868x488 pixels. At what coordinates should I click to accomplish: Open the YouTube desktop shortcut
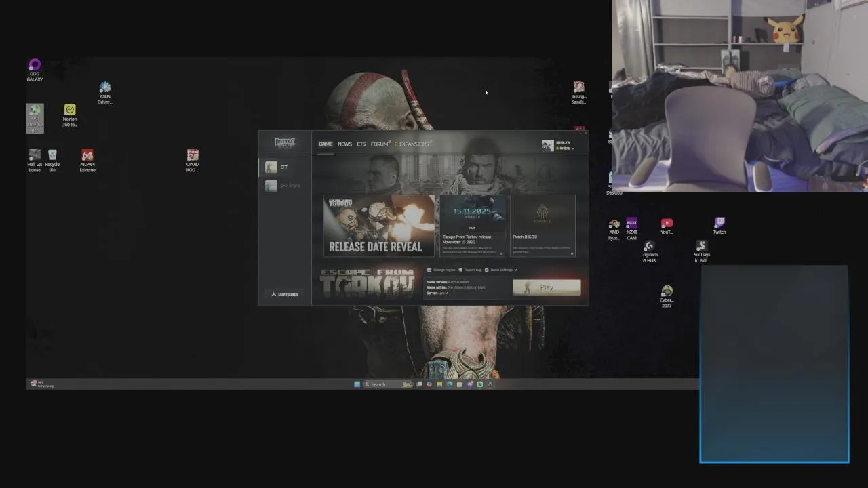(667, 226)
